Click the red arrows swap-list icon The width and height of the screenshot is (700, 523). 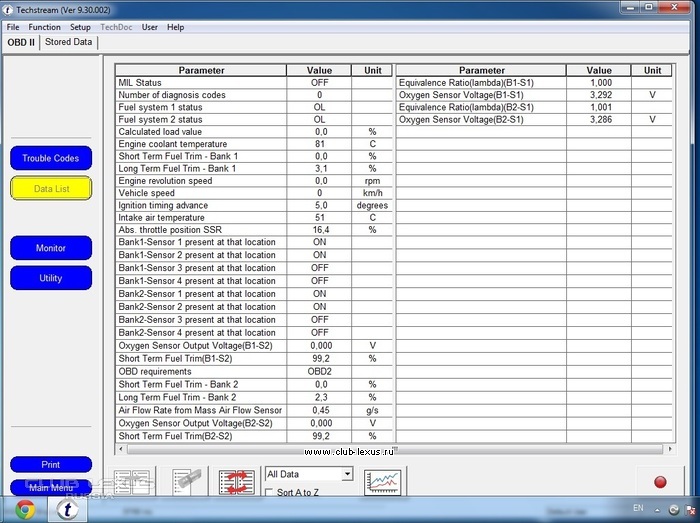click(x=237, y=481)
